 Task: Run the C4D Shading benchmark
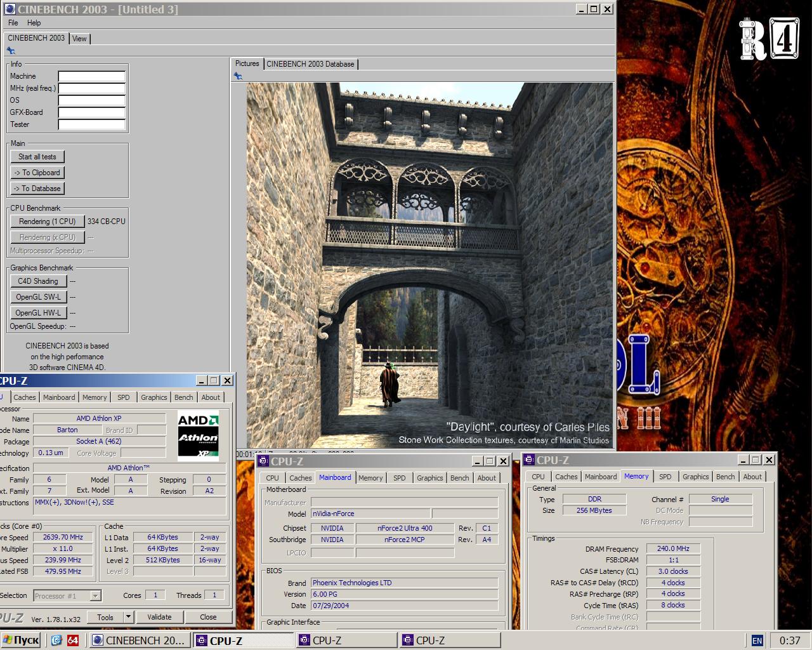tap(38, 281)
